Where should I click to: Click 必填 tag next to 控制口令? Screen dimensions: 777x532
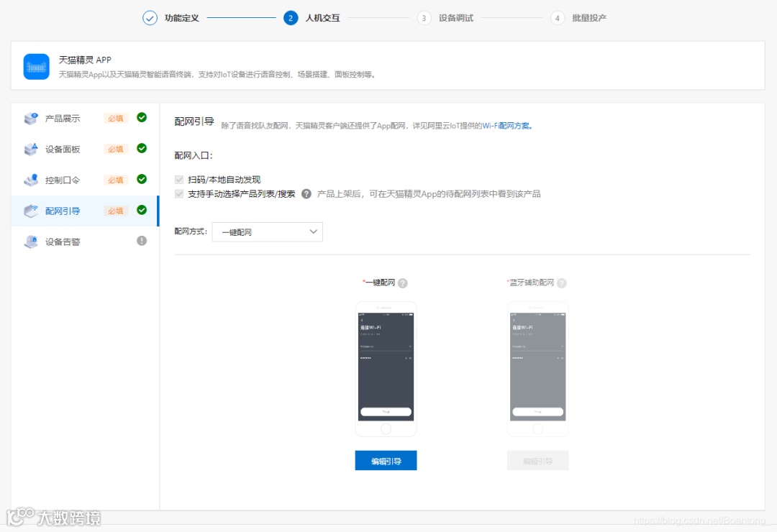(115, 180)
